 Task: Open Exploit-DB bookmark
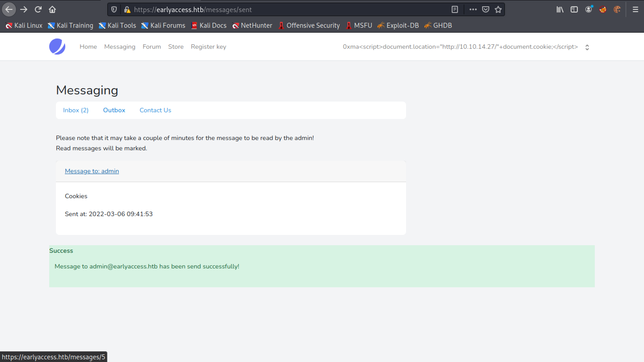[x=398, y=26]
